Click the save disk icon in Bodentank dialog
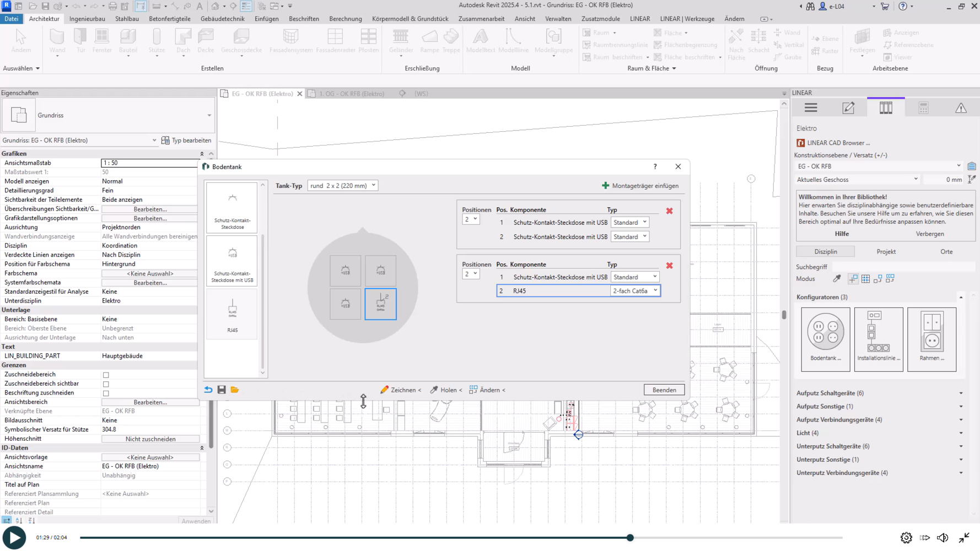Screen dimensions: 980x551 point(222,390)
